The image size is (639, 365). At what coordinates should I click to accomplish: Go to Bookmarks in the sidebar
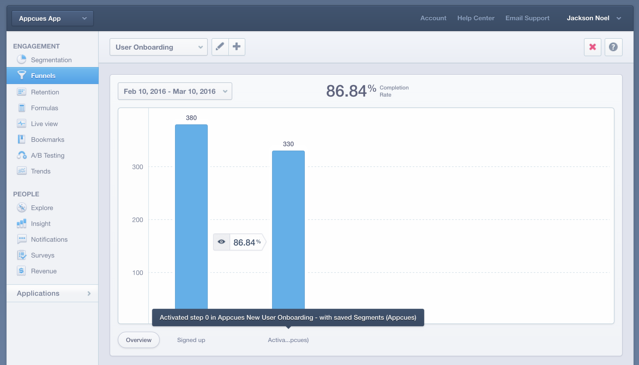[48, 140]
